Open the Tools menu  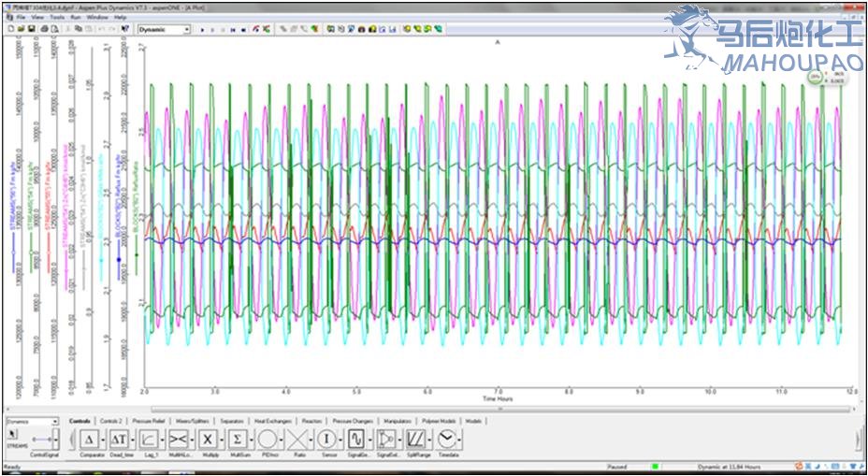coord(57,17)
